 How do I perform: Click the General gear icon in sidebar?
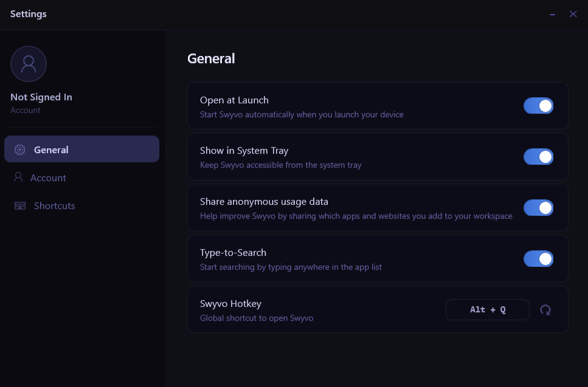pyautogui.click(x=20, y=150)
